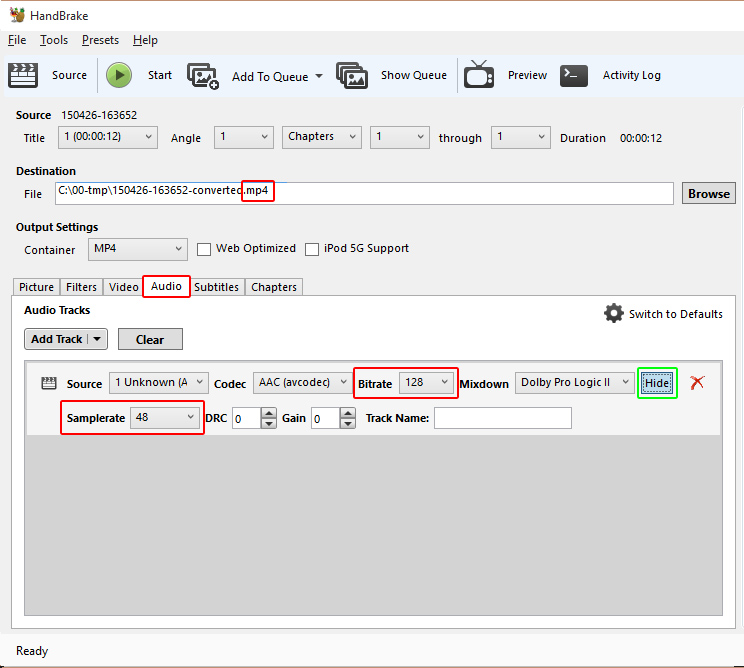Open the audio Source track dropdown
Viewport: 744px width, 668px height.
click(158, 382)
